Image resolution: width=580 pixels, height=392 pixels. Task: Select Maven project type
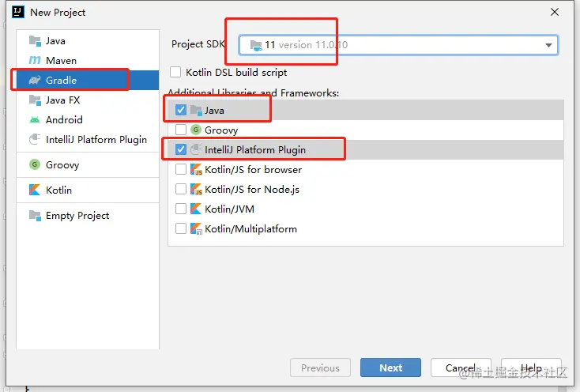(x=88, y=60)
